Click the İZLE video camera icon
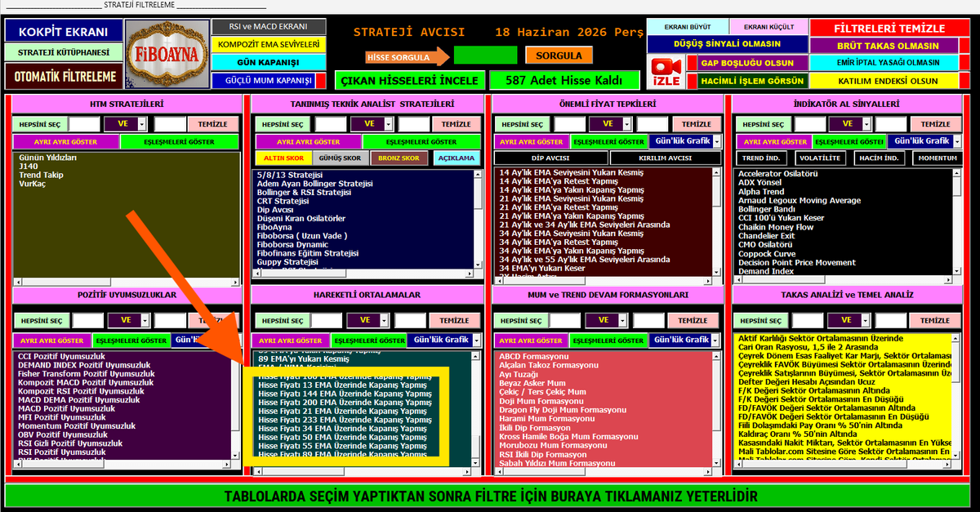Viewport: 980px width, 512px height. click(665, 71)
